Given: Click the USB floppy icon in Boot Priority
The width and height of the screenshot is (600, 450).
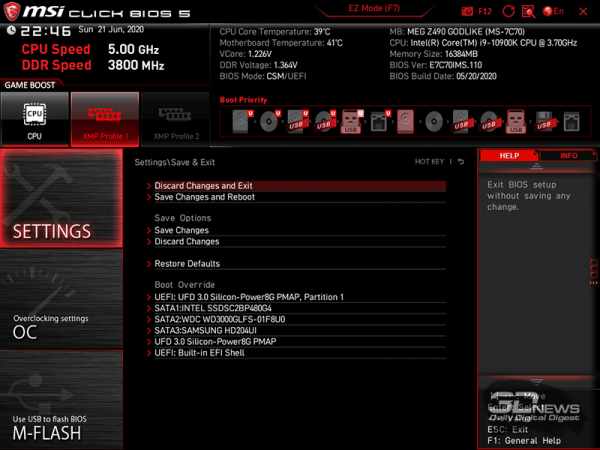Looking at the screenshot, I should [x=543, y=123].
